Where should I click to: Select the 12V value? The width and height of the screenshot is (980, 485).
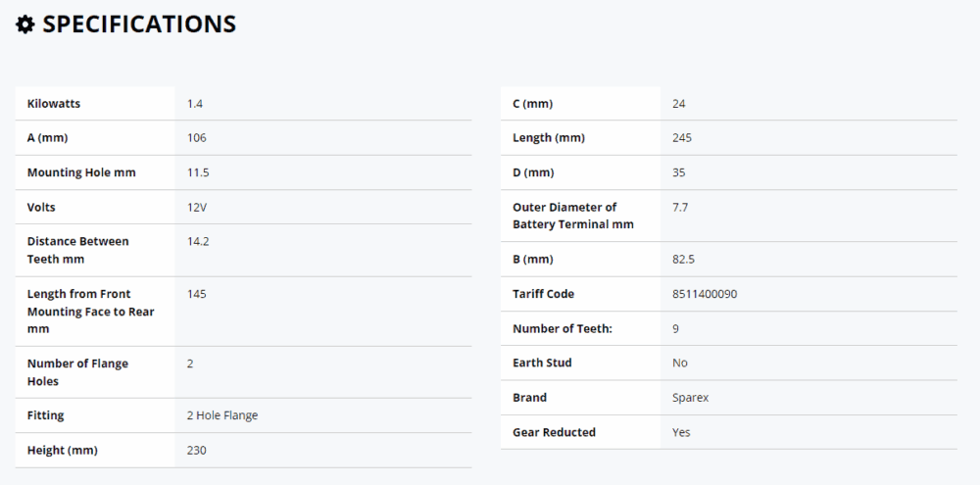point(197,207)
